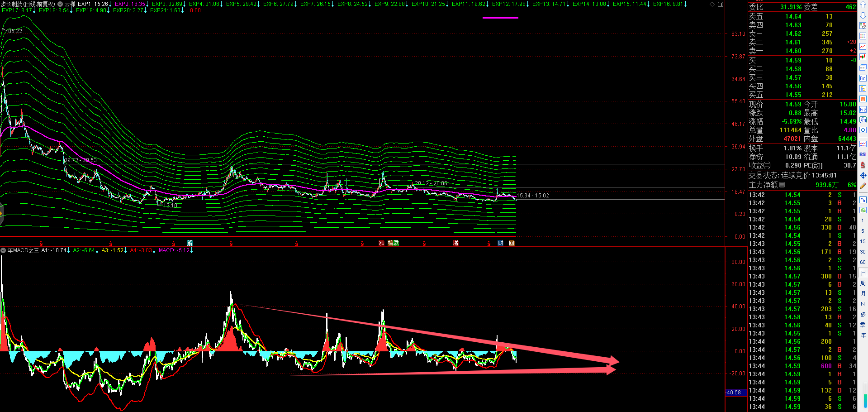Image resolution: width=868 pixels, height=412 pixels.
Task: Click the PE(动) value 38.7
Action: point(850,165)
